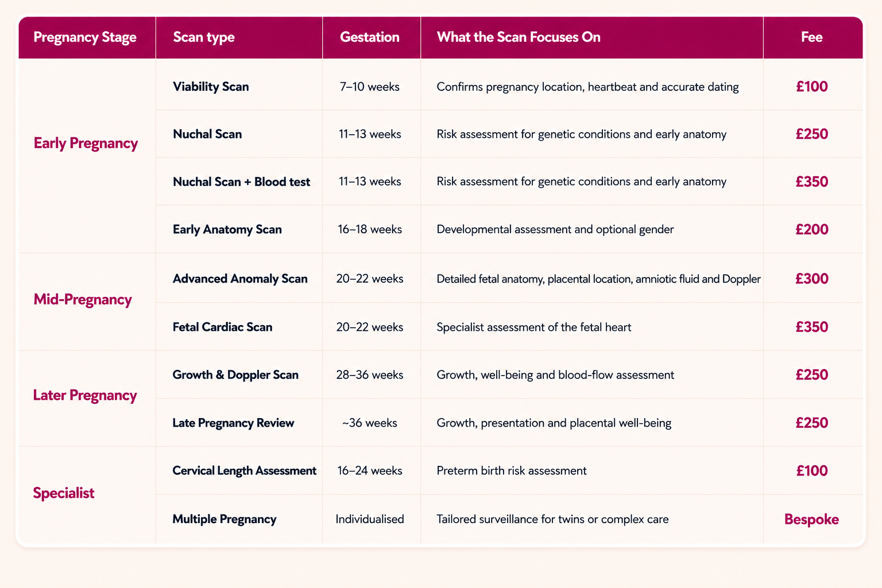Select the What the Scan Focuses On header
This screenshot has height=588, width=882.
point(519,37)
